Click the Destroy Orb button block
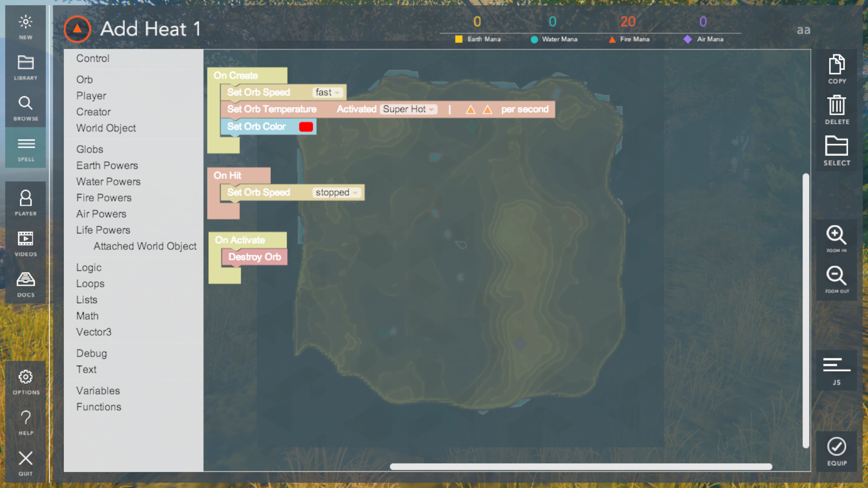Image resolution: width=868 pixels, height=488 pixels. (255, 257)
